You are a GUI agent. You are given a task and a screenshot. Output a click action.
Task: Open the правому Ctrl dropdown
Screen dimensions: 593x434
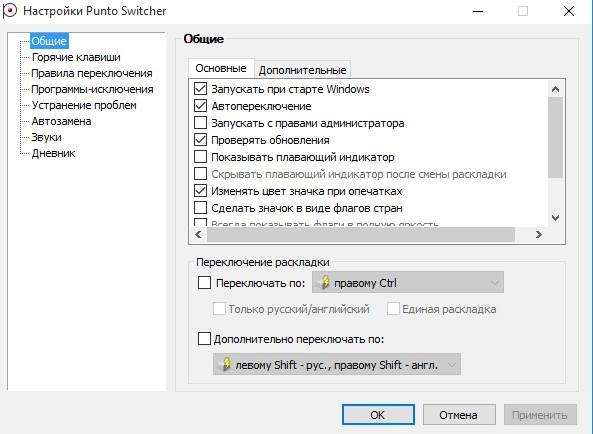[408, 282]
